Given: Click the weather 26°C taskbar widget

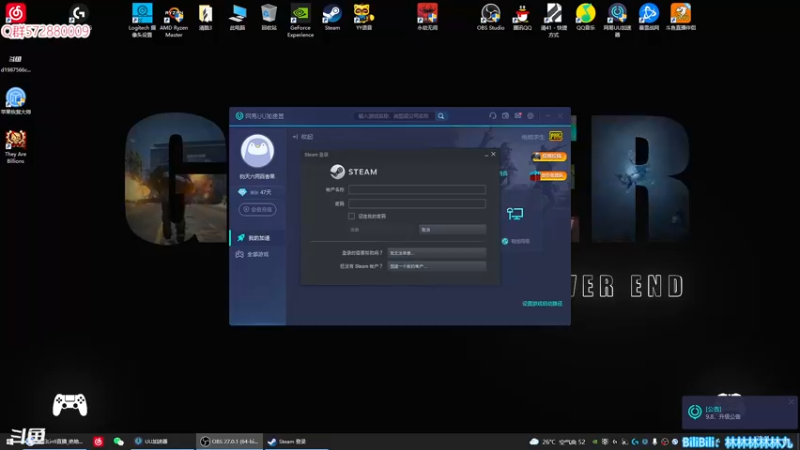Looking at the screenshot, I should coord(557,441).
